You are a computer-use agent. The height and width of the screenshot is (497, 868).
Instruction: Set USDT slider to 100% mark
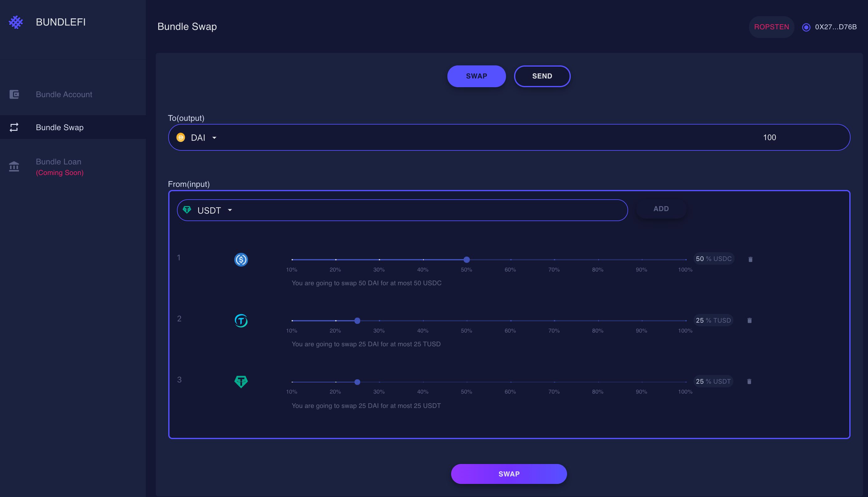(686, 382)
